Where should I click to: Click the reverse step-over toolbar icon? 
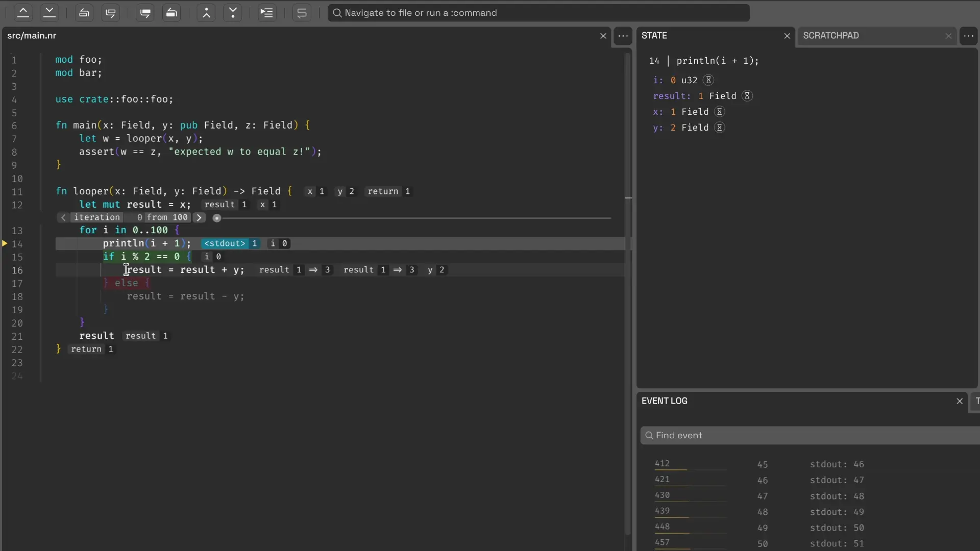coord(172,13)
